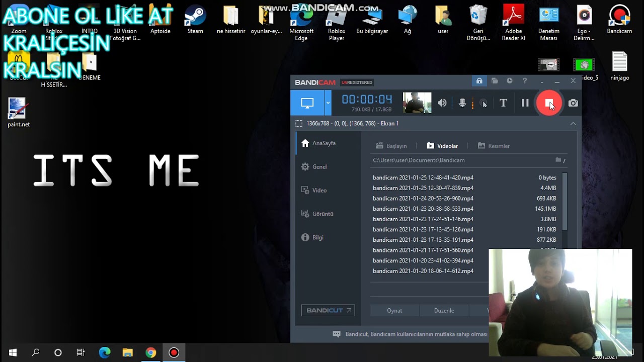
Task: Open File Explorer from taskbar
Action: [x=128, y=352]
